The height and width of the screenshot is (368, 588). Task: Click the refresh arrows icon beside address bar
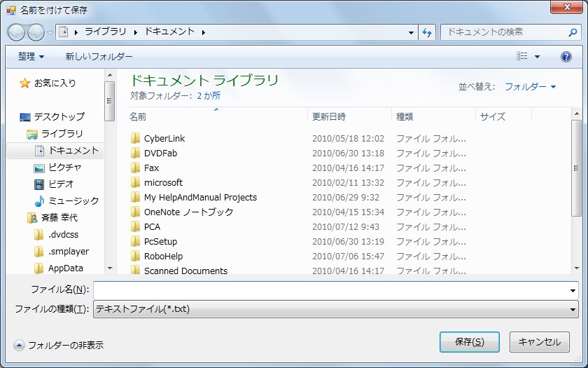pyautogui.click(x=427, y=33)
